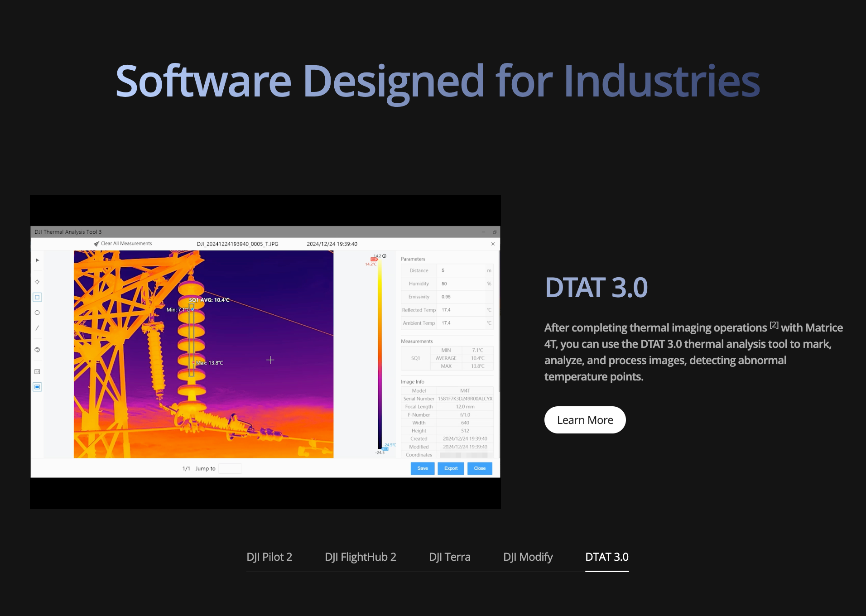Select the spot measurement crosshair tool
This screenshot has width=866, height=616.
coord(38,282)
